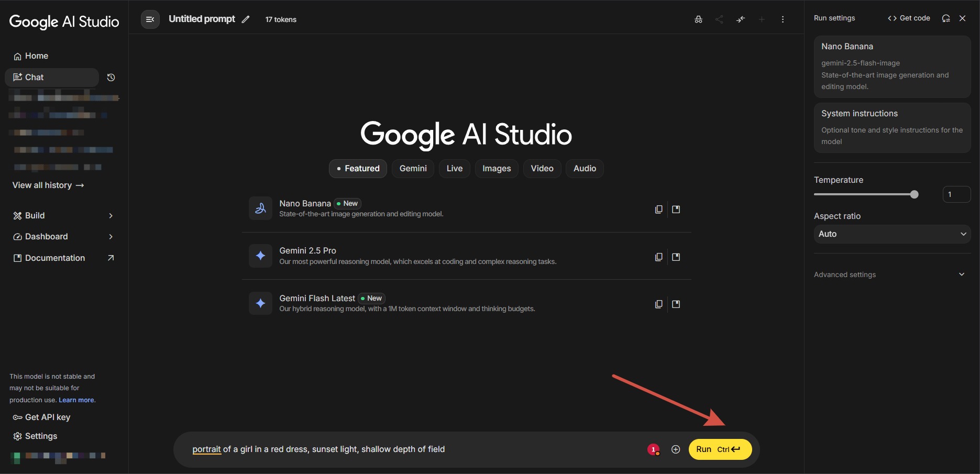Click the sparkle icon next to Gemini 2.5 Pro

coord(260,256)
